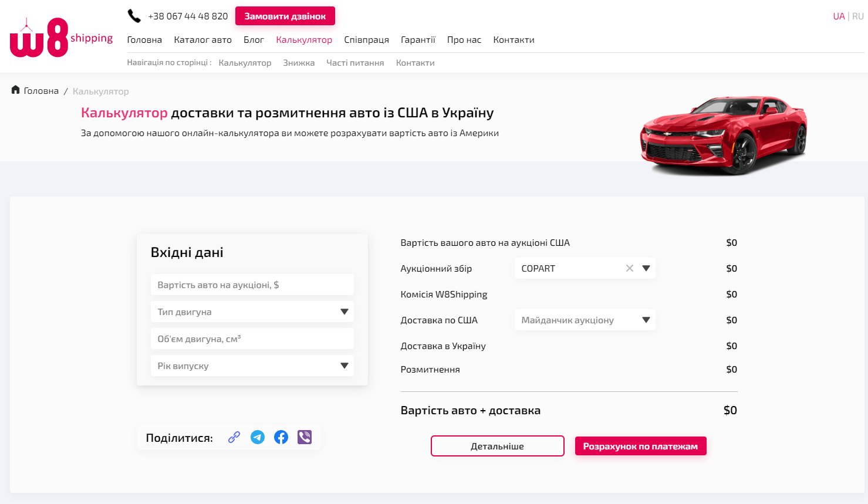Click the Замовити дзвінок button
Screen dimensions: 868x504
[285, 16]
